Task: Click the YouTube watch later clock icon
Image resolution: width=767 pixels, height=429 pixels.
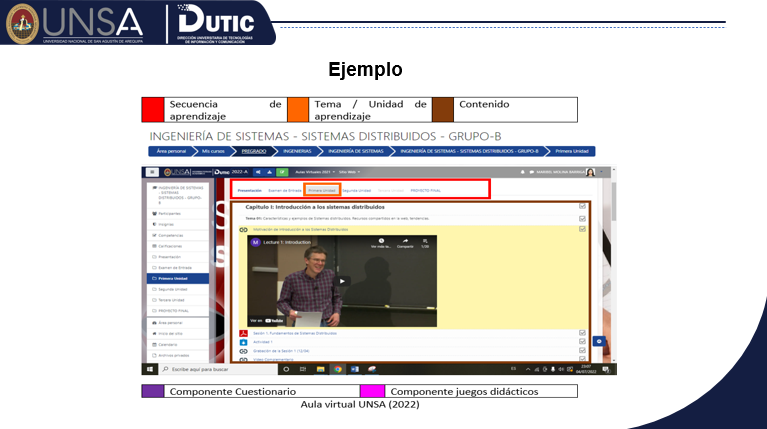Action: click(381, 241)
